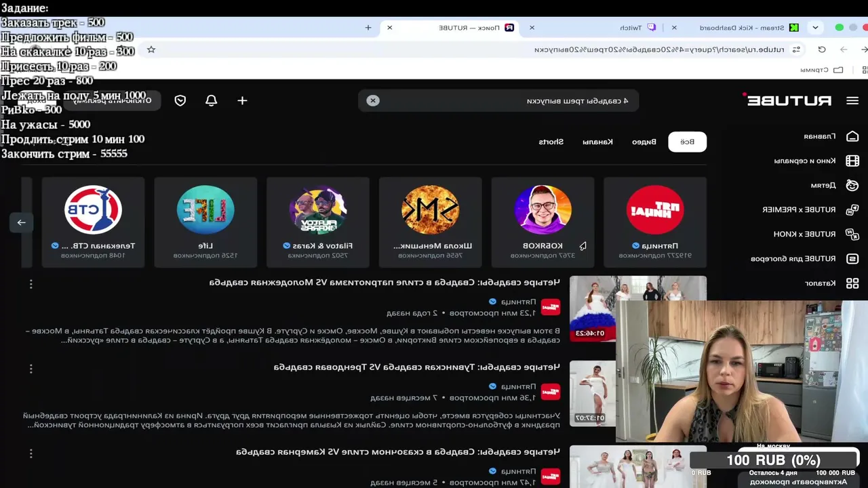This screenshot has width=868, height=488.
Task: Click the plus icon to add a video
Action: coord(242,100)
